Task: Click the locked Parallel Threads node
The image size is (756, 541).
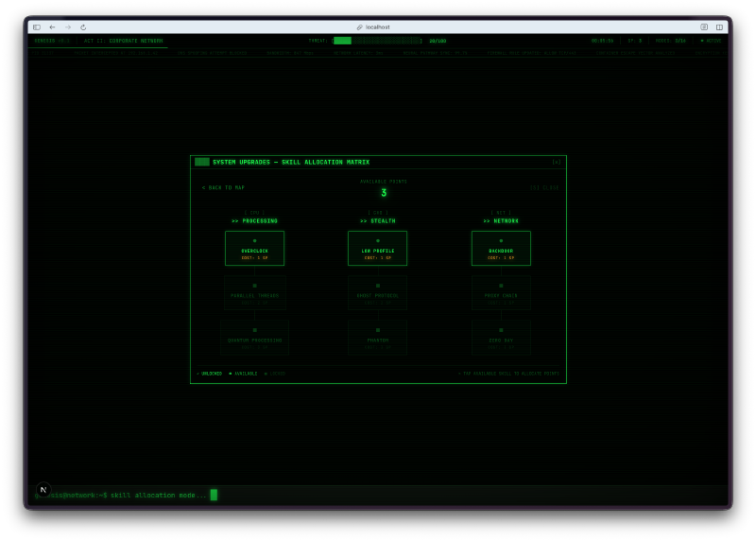Action: (x=254, y=292)
